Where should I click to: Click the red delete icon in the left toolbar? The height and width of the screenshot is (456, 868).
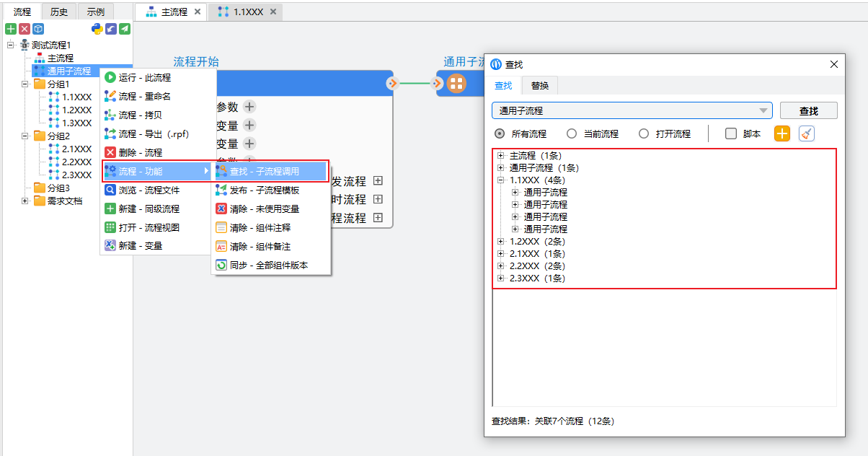click(x=25, y=29)
